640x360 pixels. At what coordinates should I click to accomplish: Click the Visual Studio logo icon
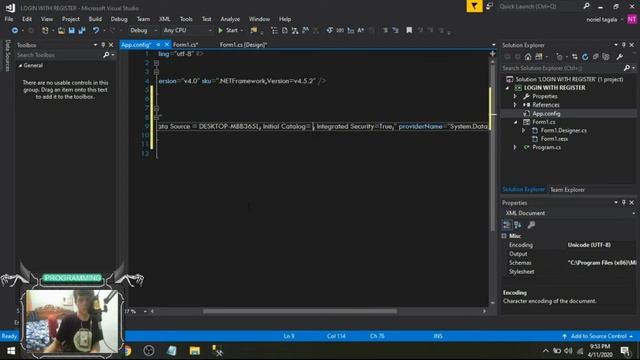point(10,8)
